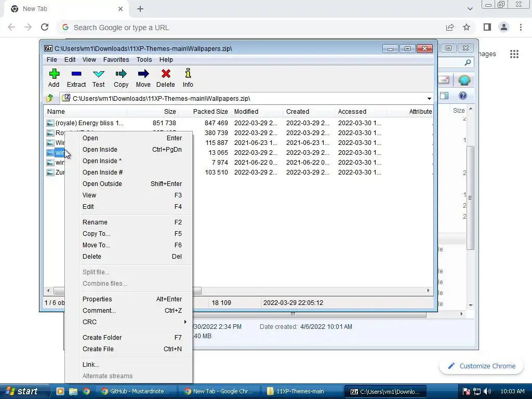The width and height of the screenshot is (532, 399).
Task: Switch to New Tab - Google Chrome taskbar button
Action: pyautogui.click(x=219, y=392)
